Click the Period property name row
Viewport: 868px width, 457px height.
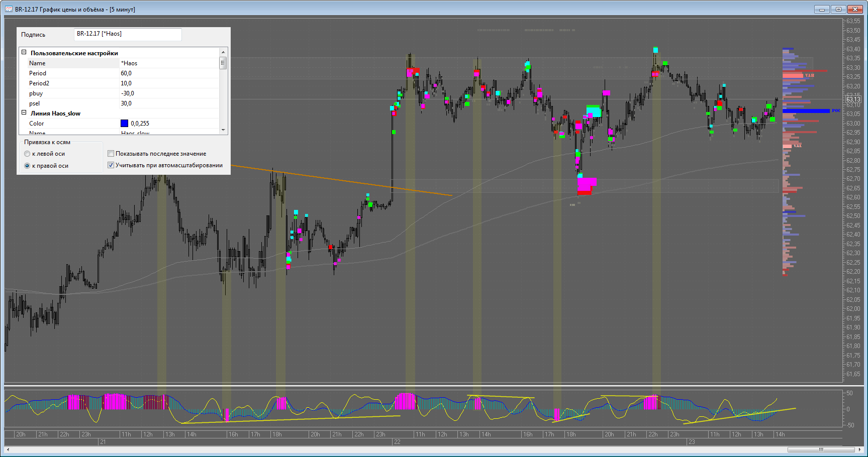pyautogui.click(x=73, y=73)
